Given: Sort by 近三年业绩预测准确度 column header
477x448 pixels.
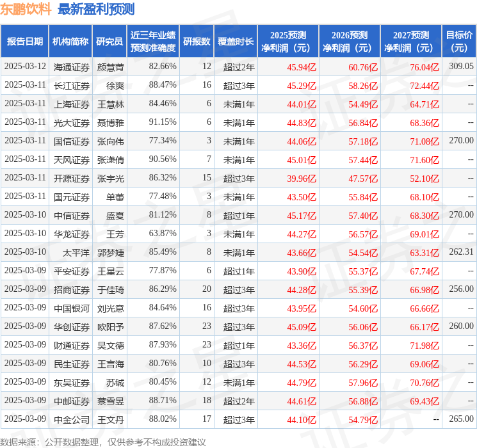Looking at the screenshot, I should [x=153, y=41].
